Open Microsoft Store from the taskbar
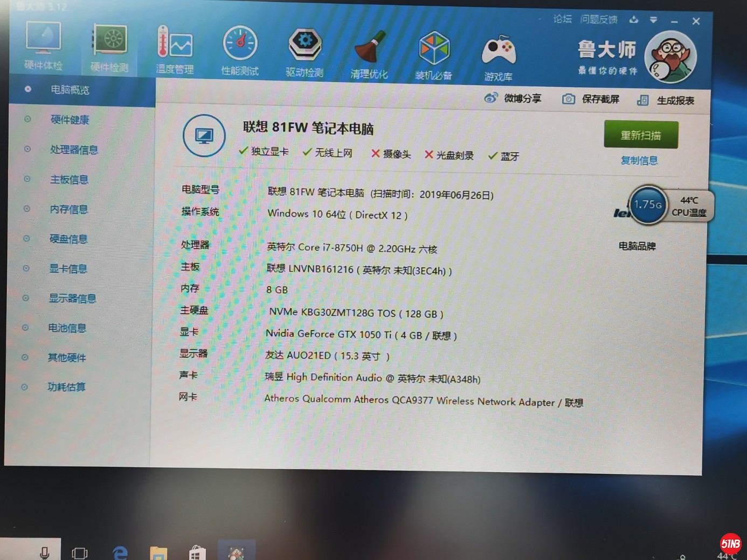 197,554
